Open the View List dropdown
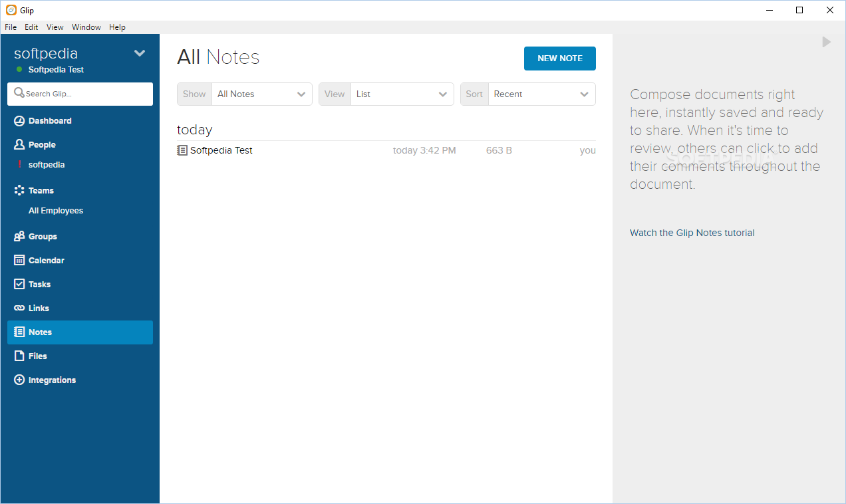 point(386,94)
